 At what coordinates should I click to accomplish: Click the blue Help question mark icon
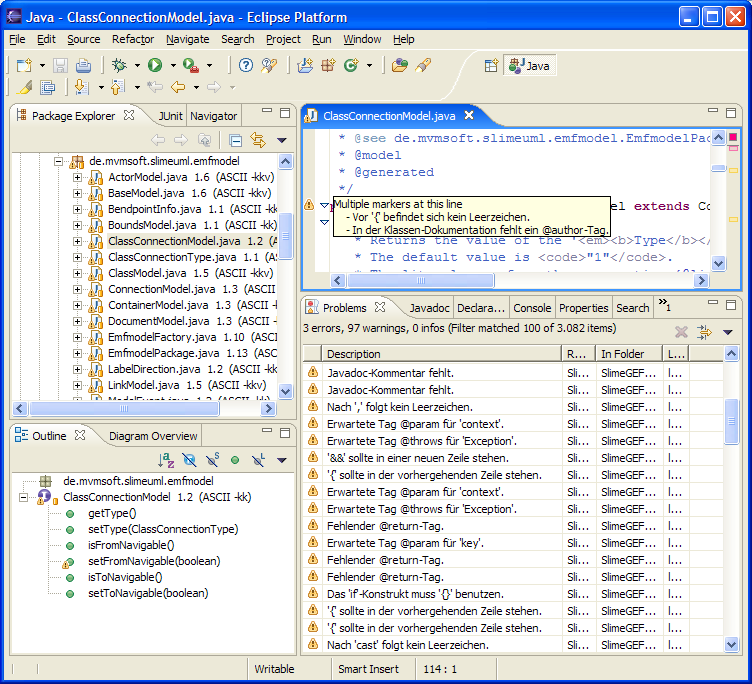tap(246, 65)
